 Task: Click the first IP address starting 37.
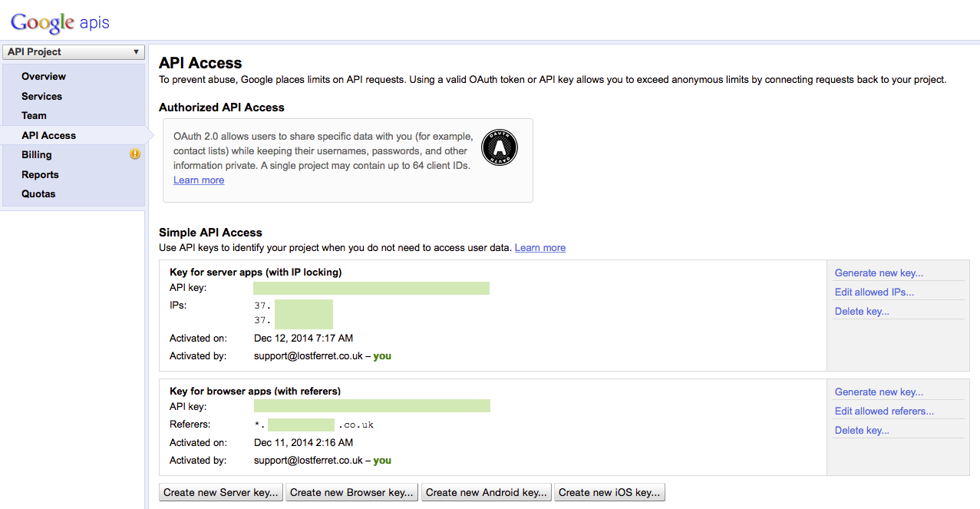(293, 306)
